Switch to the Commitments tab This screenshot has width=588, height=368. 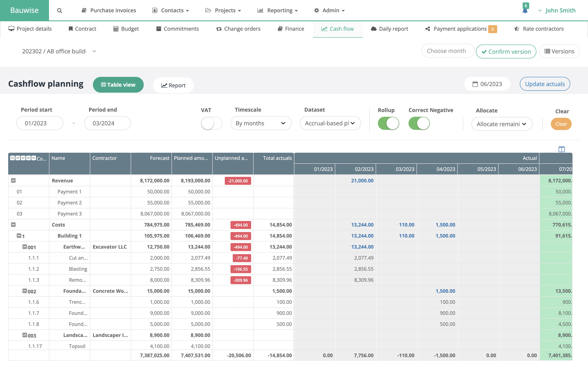coord(177,29)
